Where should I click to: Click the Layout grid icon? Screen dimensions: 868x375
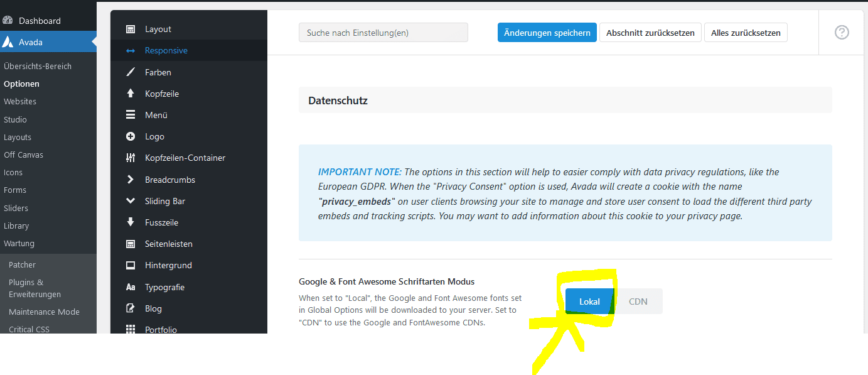(131, 29)
